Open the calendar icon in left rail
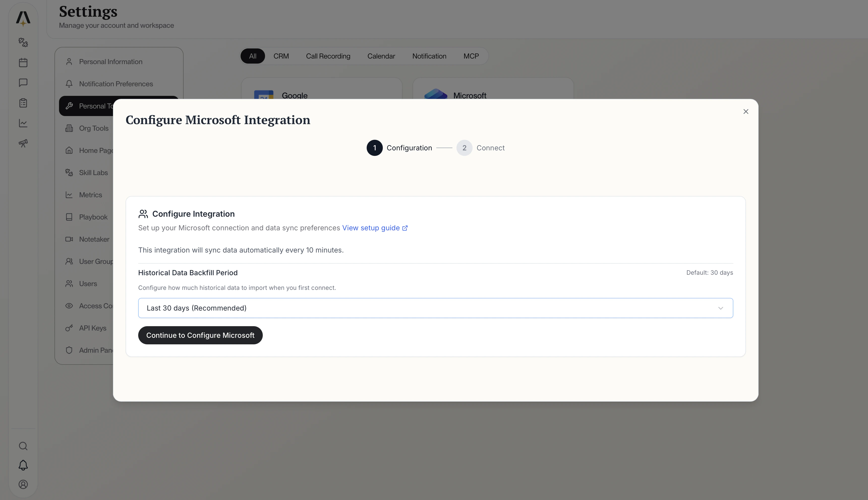The image size is (868, 500). (x=23, y=63)
